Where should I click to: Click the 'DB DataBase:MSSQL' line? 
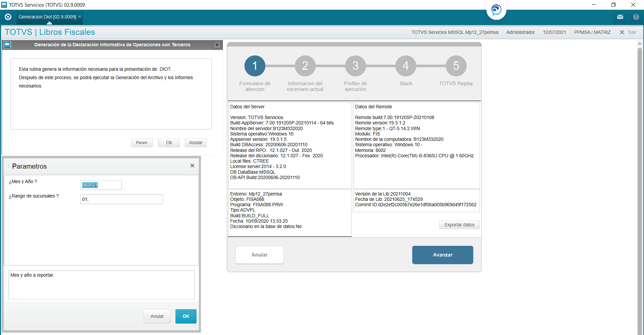[x=253, y=172]
